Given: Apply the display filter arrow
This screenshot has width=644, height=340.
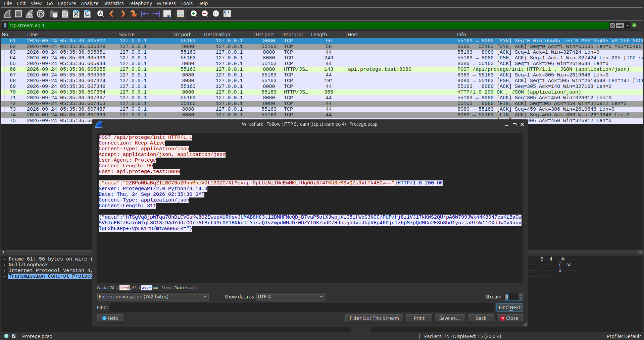Looking at the screenshot, I should [620, 25].
